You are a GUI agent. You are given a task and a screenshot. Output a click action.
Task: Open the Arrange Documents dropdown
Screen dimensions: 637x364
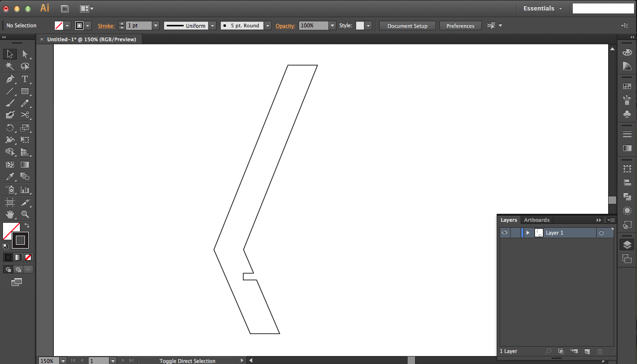pyautogui.click(x=87, y=8)
